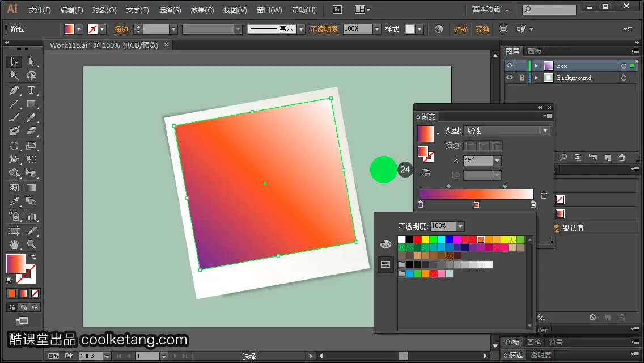Screen dimensions: 644x363
Task: Open color mixer palette icon in popup
Action: coord(385,244)
